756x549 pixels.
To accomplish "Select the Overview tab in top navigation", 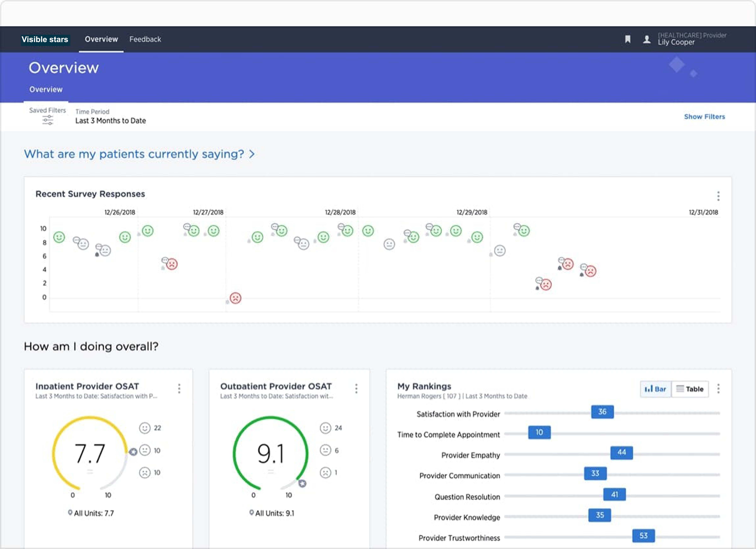I will tap(101, 39).
